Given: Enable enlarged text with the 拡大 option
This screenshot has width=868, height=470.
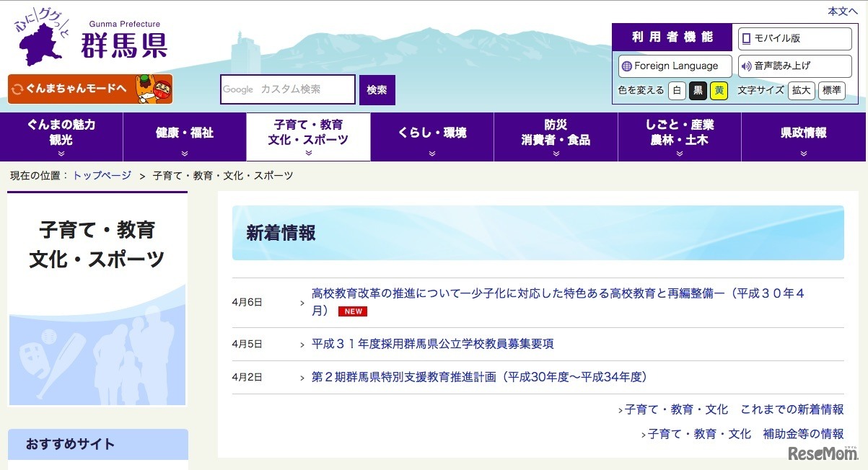Looking at the screenshot, I should (x=801, y=91).
